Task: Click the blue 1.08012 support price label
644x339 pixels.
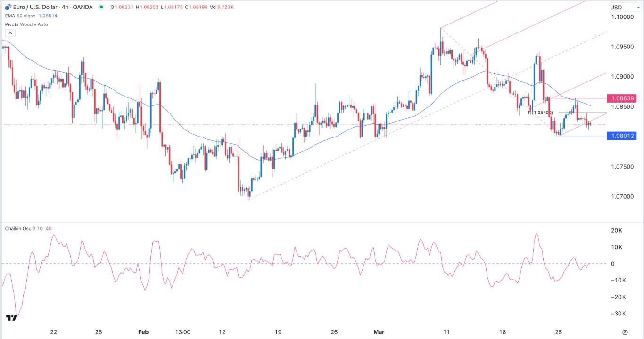Action: pos(623,136)
